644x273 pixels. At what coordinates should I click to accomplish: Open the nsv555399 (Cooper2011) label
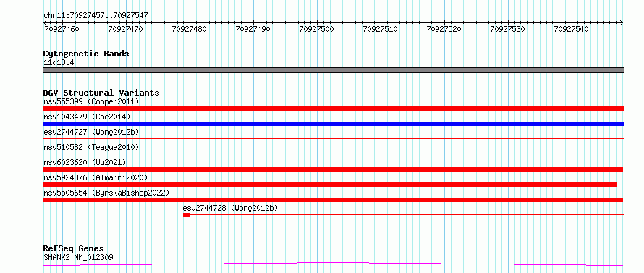point(91,101)
